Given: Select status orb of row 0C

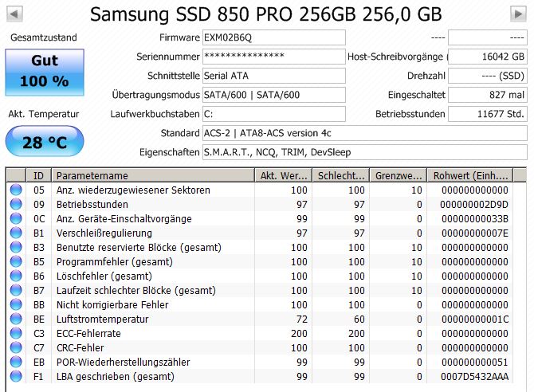Looking at the screenshot, I should 16,218.
